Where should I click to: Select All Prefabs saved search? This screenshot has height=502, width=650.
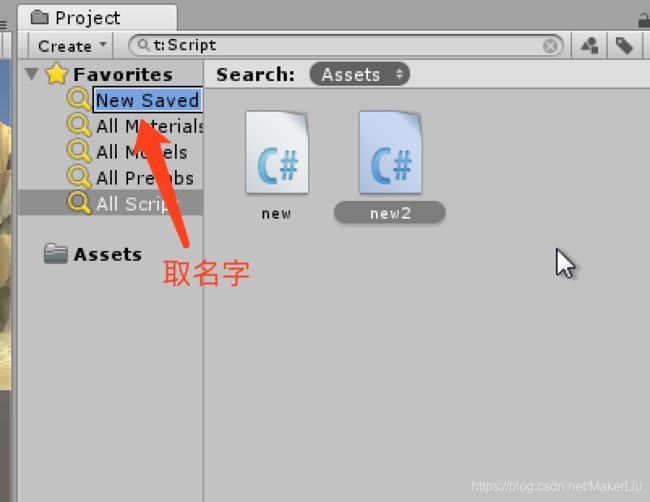131,178
